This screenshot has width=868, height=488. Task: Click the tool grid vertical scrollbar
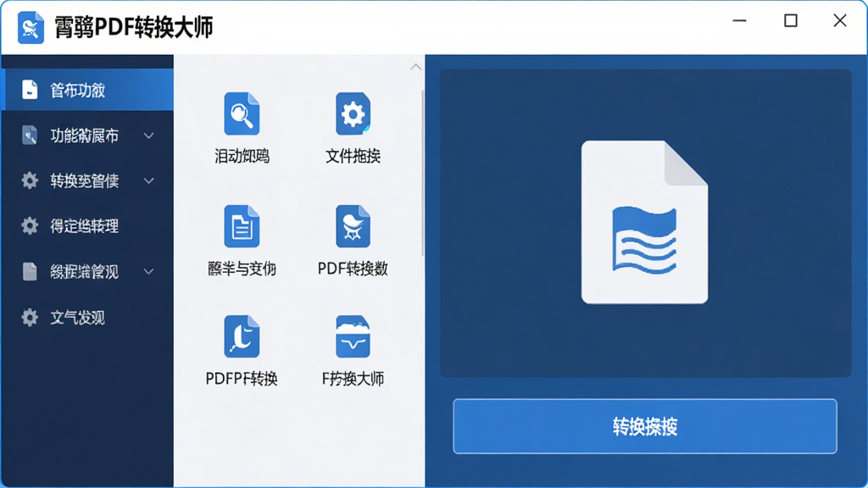click(x=422, y=173)
